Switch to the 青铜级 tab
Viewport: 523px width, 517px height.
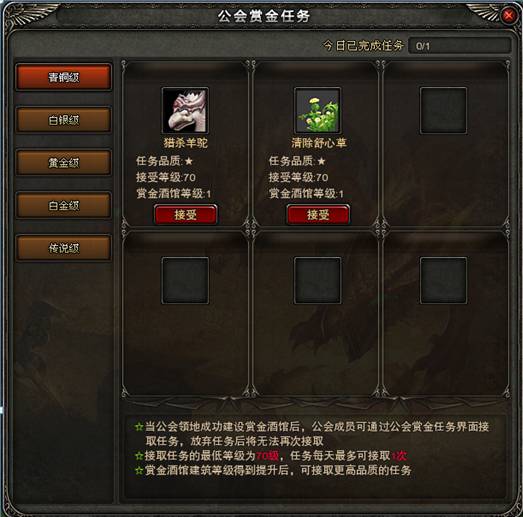pos(63,77)
